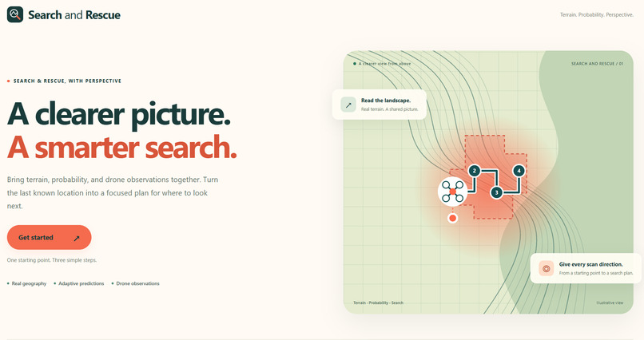Click the target icon in Give every scan direction card
This screenshot has height=340, width=644.
click(547, 269)
